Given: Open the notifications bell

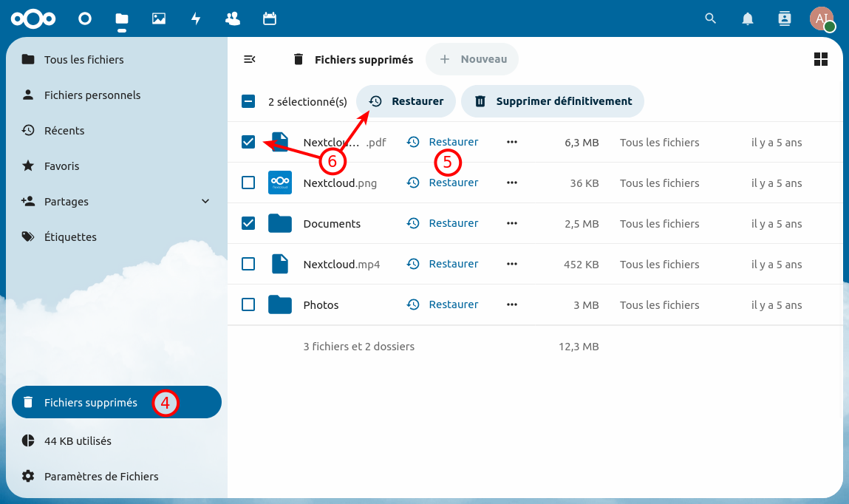Looking at the screenshot, I should coord(747,18).
